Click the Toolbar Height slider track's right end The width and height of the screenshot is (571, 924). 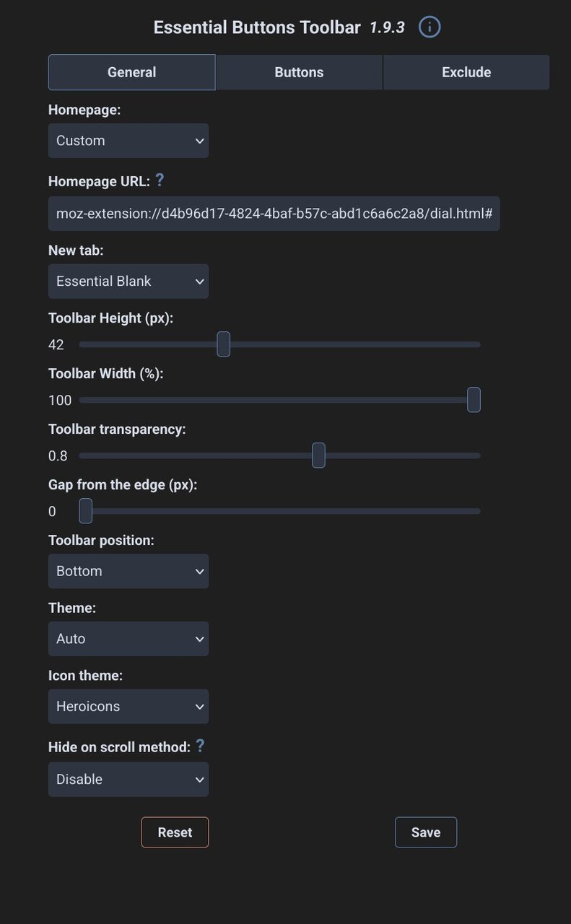476,344
